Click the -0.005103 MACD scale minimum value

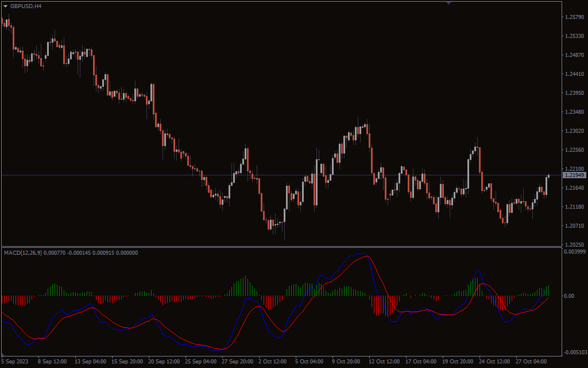coord(574,352)
